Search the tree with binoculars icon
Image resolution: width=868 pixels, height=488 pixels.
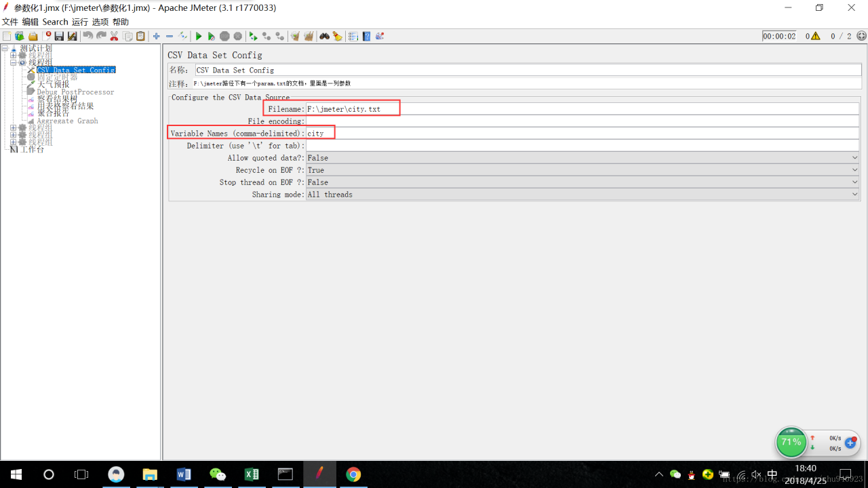[325, 37]
